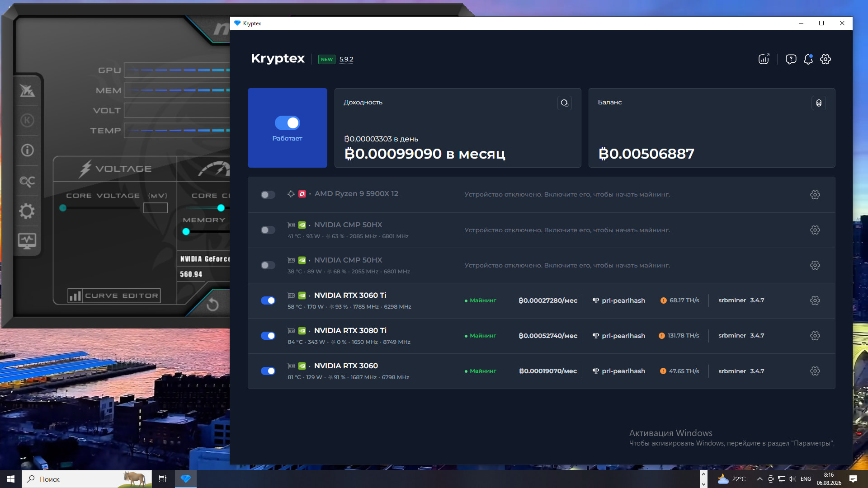Show hidden system tray icons
The height and width of the screenshot is (488, 868).
click(759, 479)
